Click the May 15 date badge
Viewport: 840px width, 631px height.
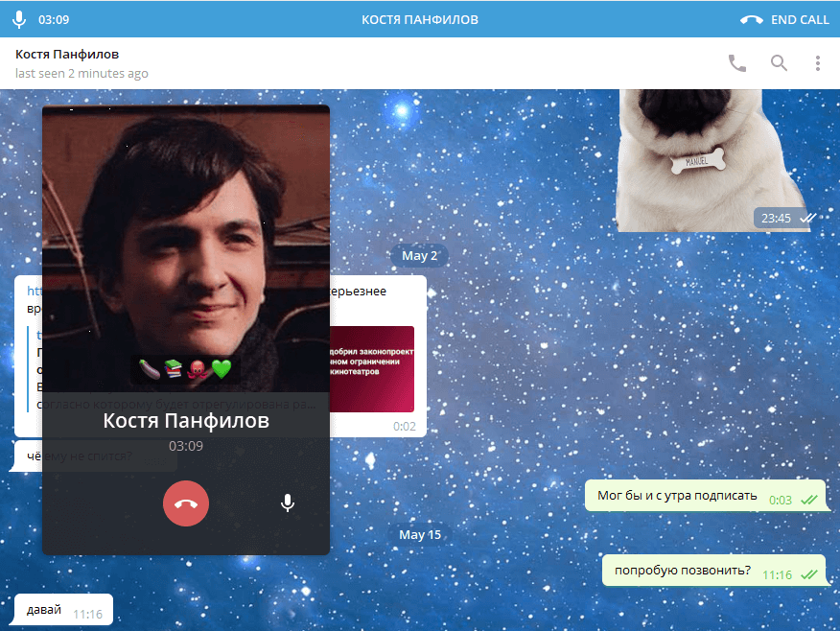[419, 534]
